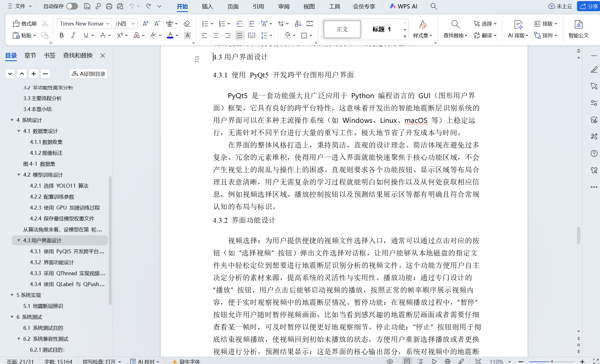Click the document vertical scrollbar thumb

578,236
